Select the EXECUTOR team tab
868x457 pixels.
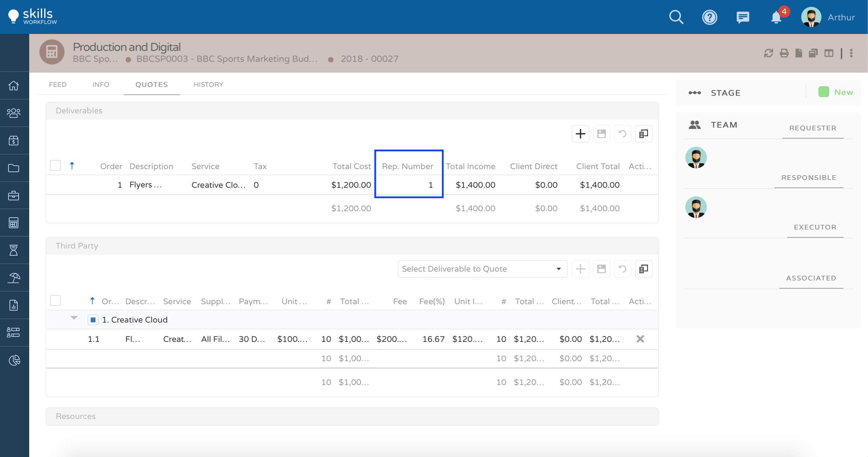pyautogui.click(x=815, y=227)
